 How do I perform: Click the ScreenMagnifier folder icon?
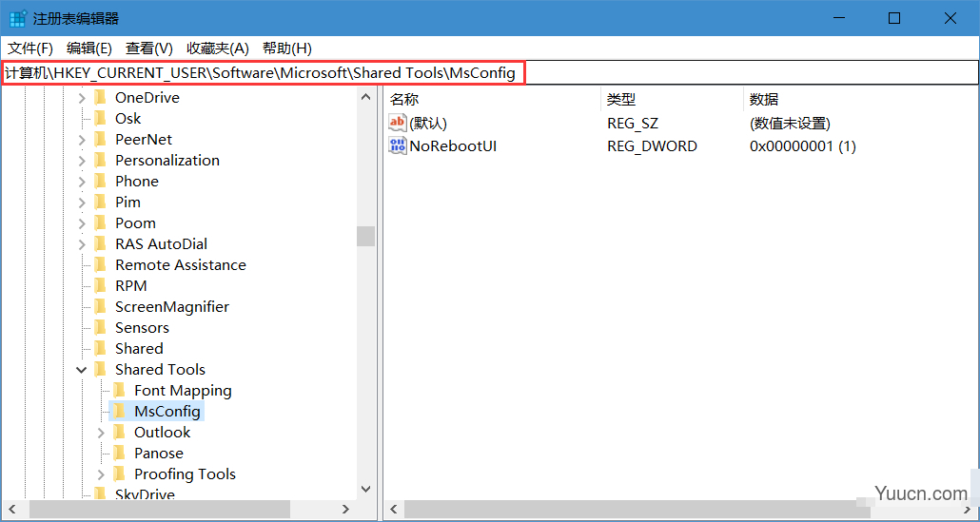(100, 306)
